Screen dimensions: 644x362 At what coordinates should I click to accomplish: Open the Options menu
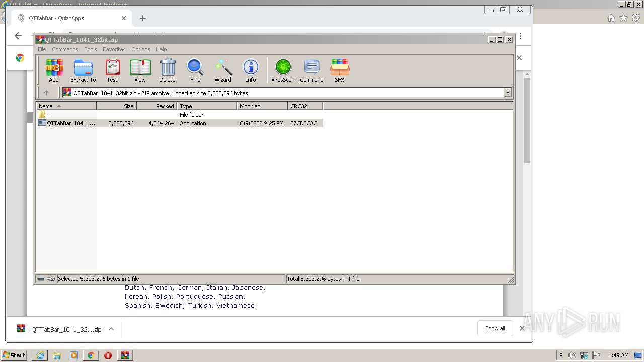coord(141,49)
